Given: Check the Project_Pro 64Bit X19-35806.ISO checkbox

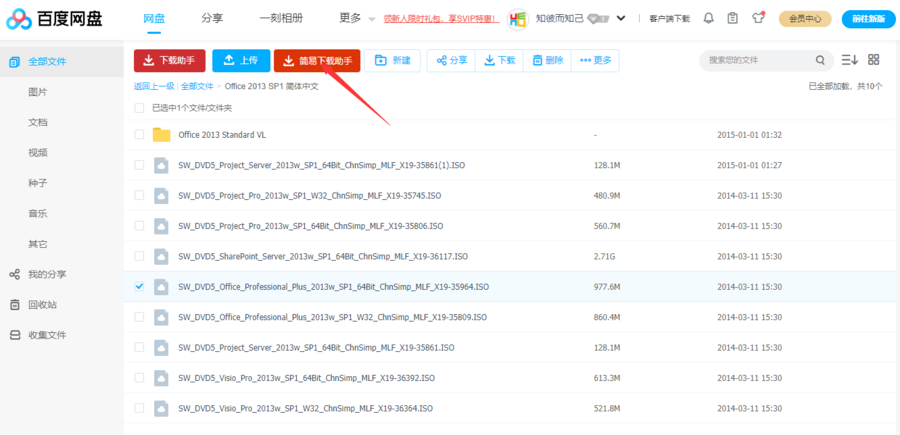Looking at the screenshot, I should click(x=139, y=226).
